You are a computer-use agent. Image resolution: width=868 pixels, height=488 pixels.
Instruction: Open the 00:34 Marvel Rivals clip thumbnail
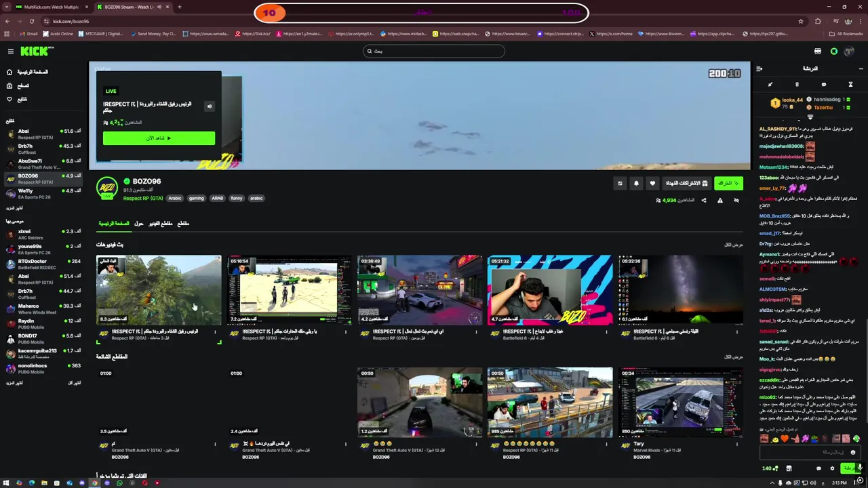tap(680, 403)
